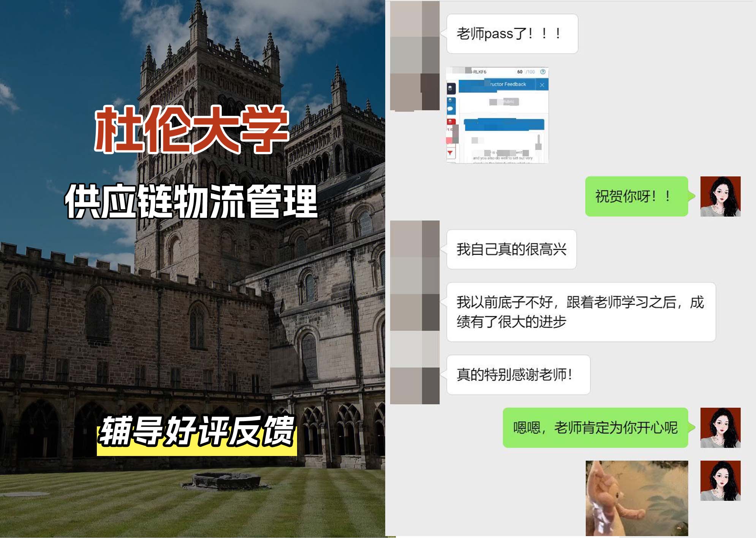
Task: Open the comment bubble tool icon
Action: click(x=450, y=109)
